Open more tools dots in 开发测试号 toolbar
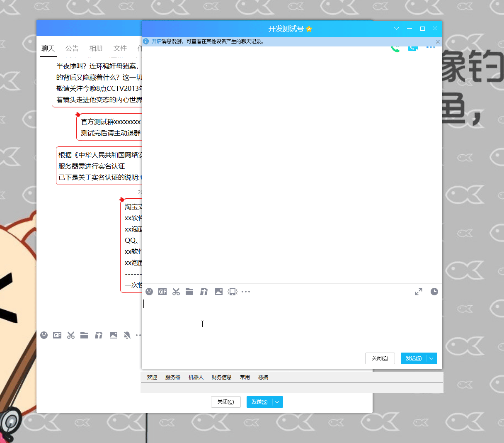The height and width of the screenshot is (443, 504). click(x=246, y=292)
